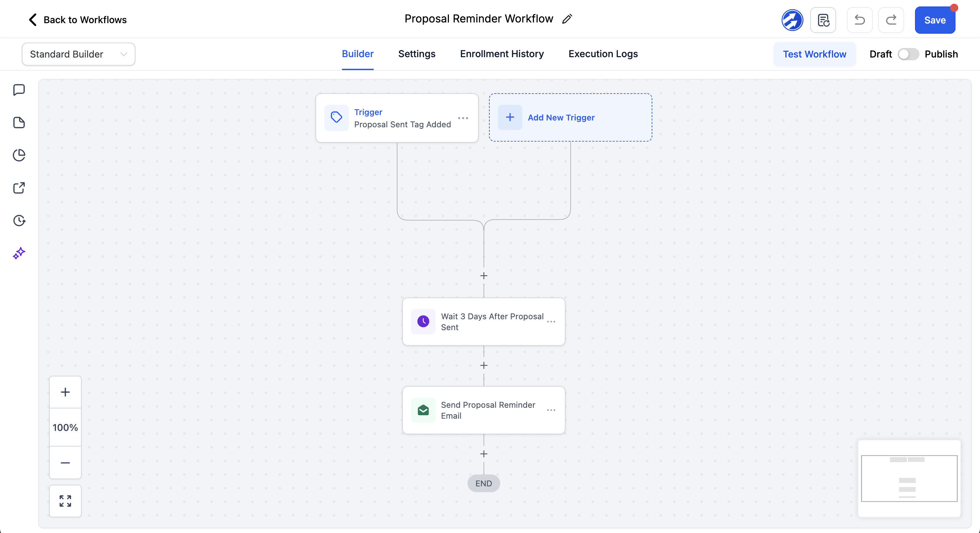980x533 pixels.
Task: Open options for Send Proposal Reminder Email
Action: [x=551, y=410]
